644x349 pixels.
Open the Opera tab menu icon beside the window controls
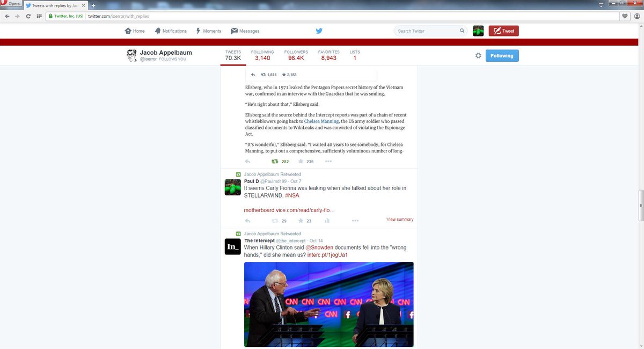[x=602, y=4]
